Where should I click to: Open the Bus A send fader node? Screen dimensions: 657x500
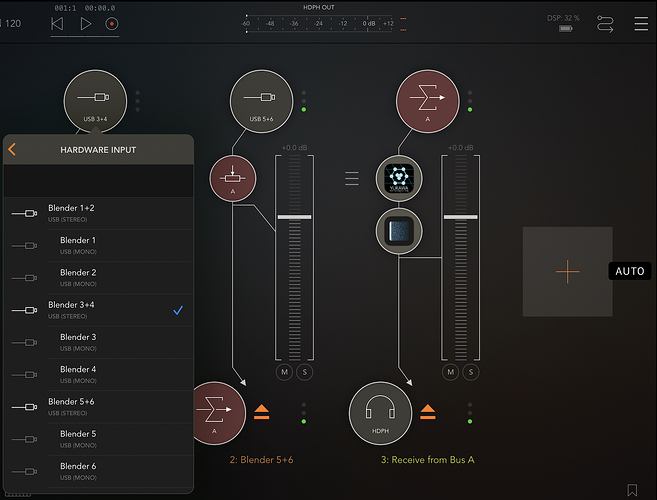tap(233, 179)
